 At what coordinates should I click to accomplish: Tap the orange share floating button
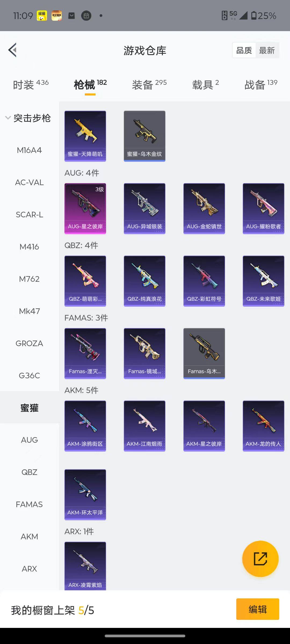coord(260,559)
